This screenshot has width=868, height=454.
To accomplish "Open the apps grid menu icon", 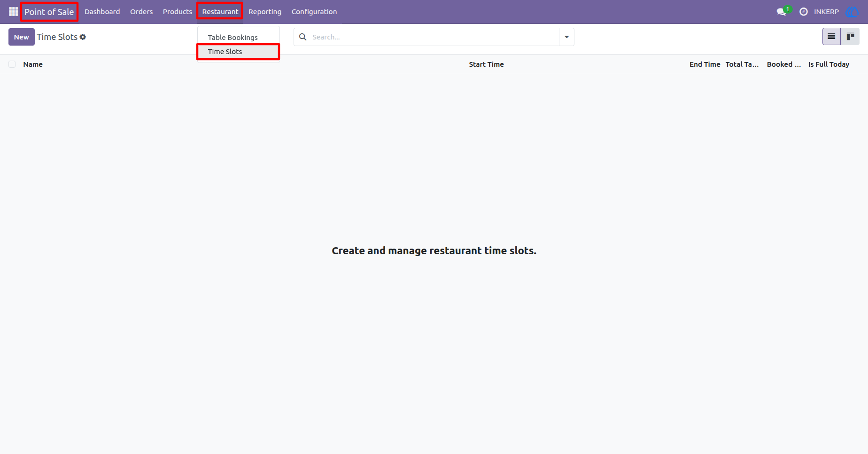I will [x=13, y=12].
